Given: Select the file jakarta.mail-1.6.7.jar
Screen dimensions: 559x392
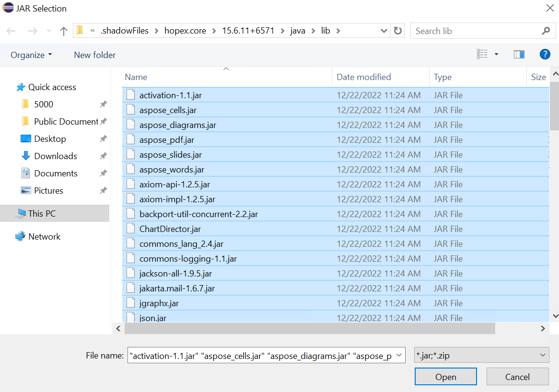Looking at the screenshot, I should [336, 288].
